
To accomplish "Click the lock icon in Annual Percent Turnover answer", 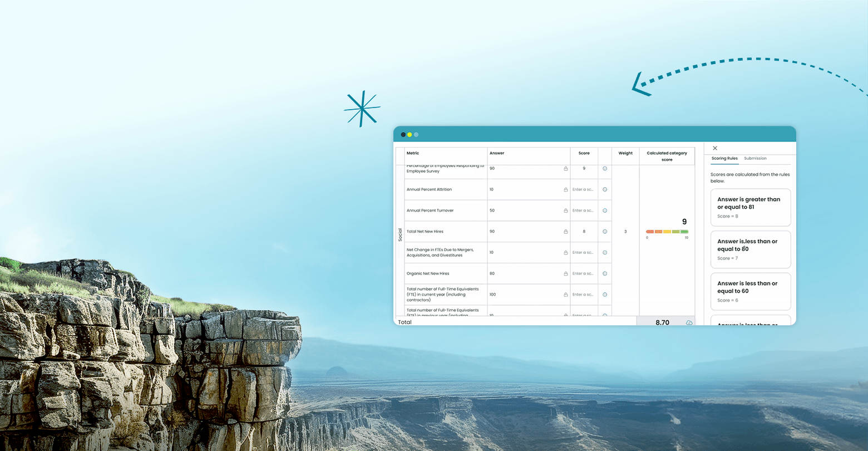I will pos(566,210).
